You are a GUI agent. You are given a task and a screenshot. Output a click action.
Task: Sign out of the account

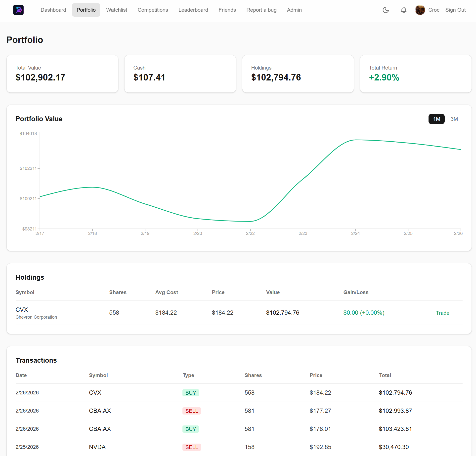point(455,10)
